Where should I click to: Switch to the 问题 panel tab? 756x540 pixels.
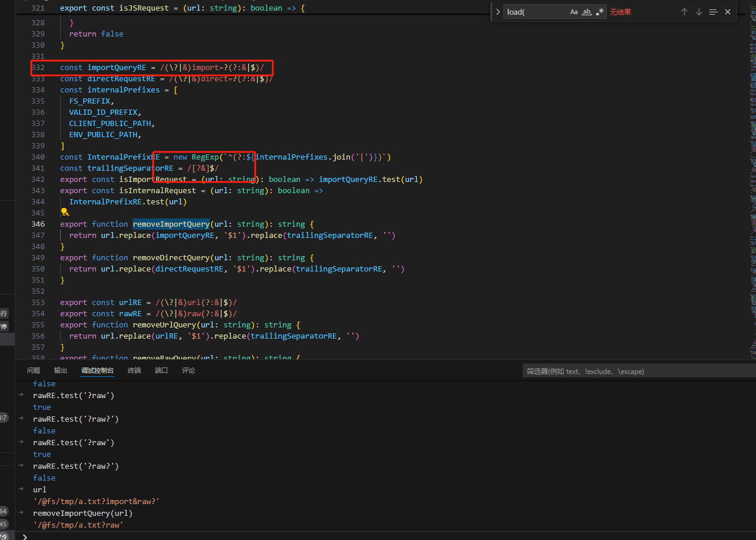coord(34,370)
